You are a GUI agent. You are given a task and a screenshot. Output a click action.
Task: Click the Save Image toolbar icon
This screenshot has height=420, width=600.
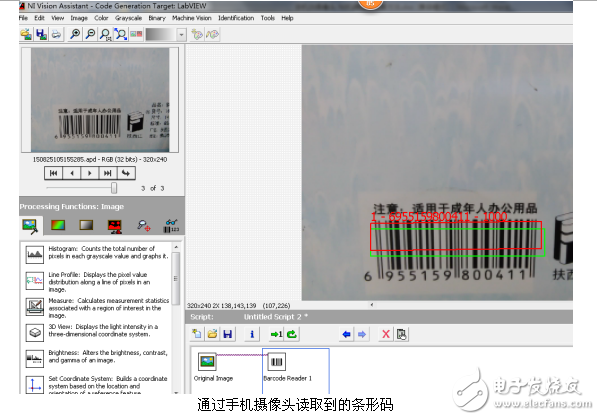point(41,34)
